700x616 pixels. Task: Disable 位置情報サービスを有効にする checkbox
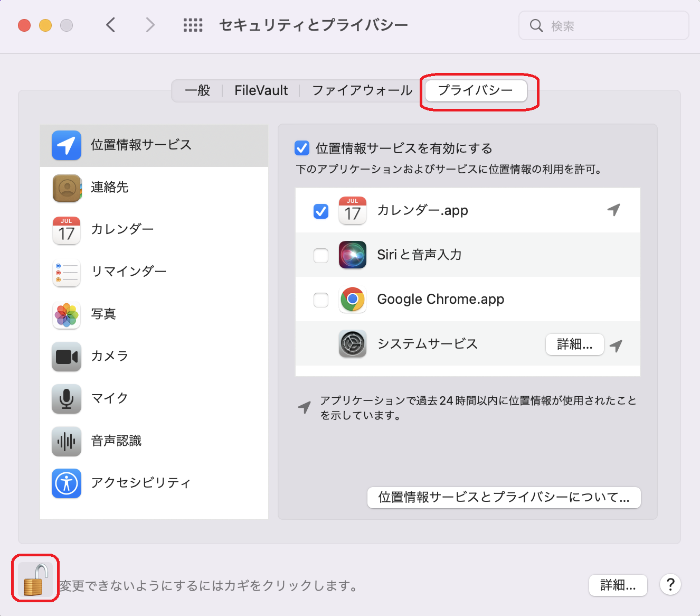click(302, 148)
